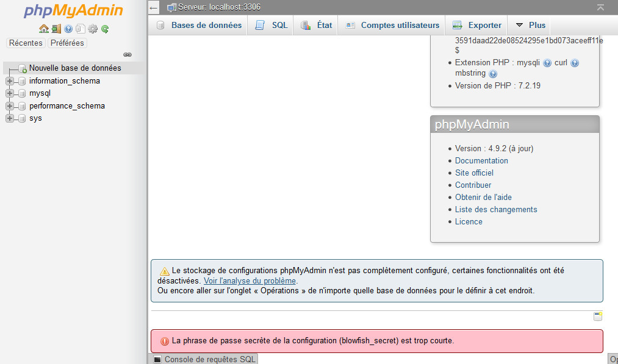Image resolution: width=618 pixels, height=364 pixels.
Task: Click the Voir l'analyse du problème link
Action: pyautogui.click(x=250, y=281)
